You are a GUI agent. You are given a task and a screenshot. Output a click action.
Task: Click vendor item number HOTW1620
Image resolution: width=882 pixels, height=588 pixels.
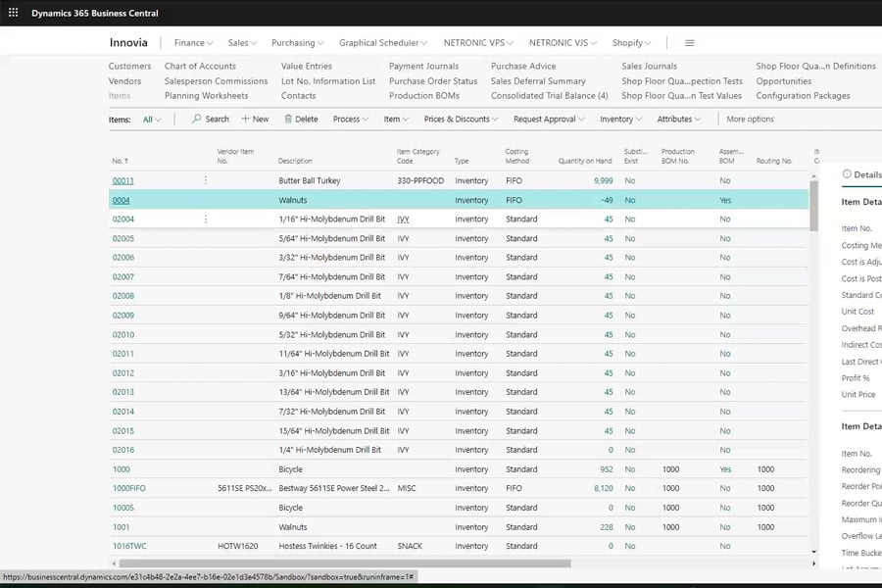[x=237, y=546]
